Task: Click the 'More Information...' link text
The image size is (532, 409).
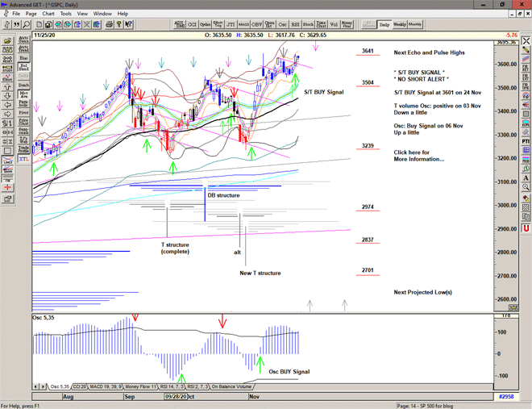Action: [x=418, y=159]
